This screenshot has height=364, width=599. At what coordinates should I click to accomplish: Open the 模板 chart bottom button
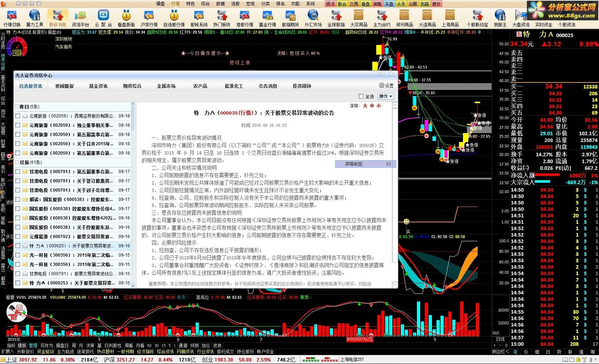(22, 345)
